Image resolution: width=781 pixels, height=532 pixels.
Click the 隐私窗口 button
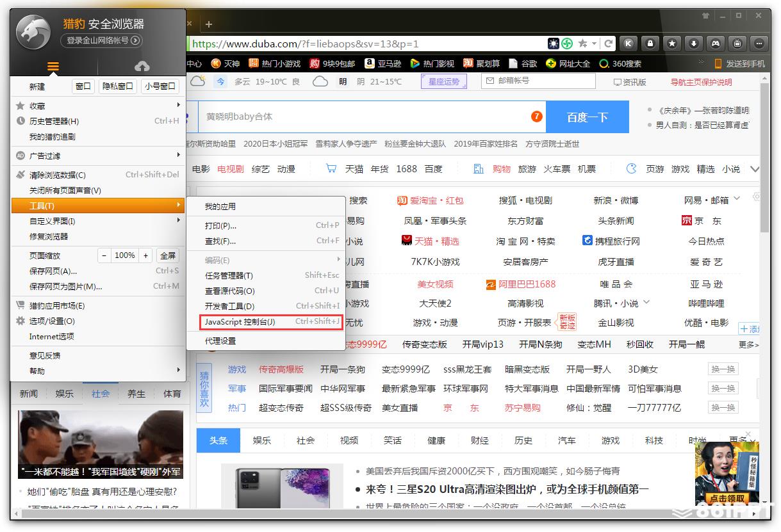[x=118, y=86]
